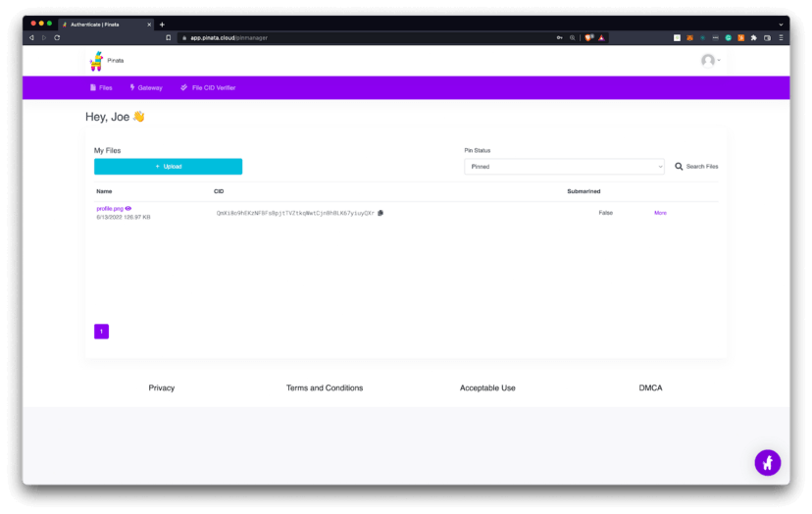
Task: Copy the CID using the copy icon
Action: pyautogui.click(x=381, y=213)
